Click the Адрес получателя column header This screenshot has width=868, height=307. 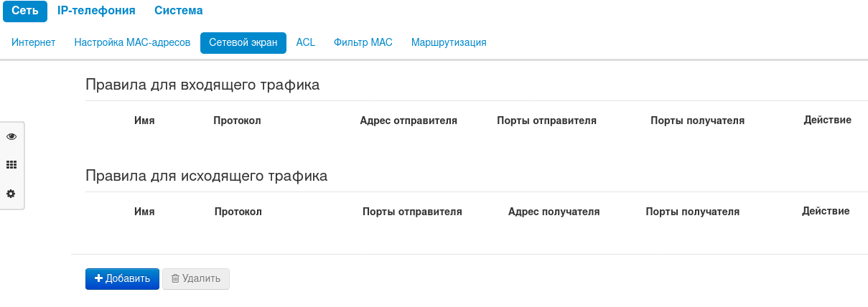(554, 212)
